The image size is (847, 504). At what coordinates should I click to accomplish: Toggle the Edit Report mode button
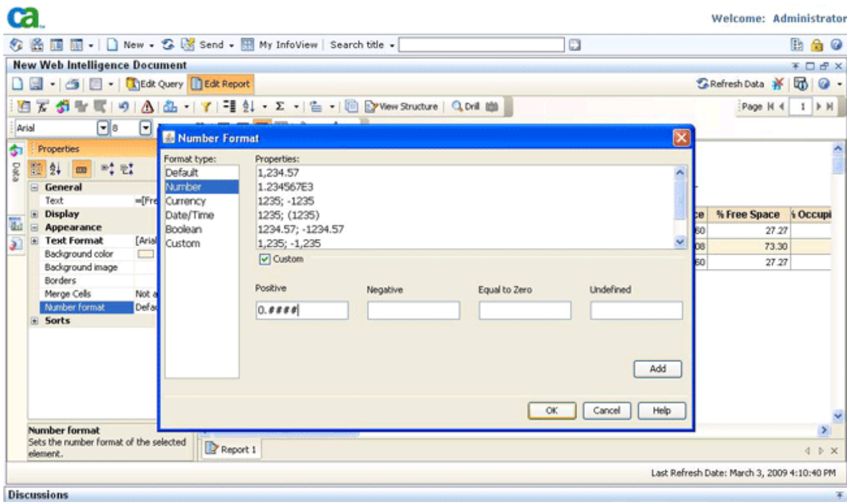point(220,84)
